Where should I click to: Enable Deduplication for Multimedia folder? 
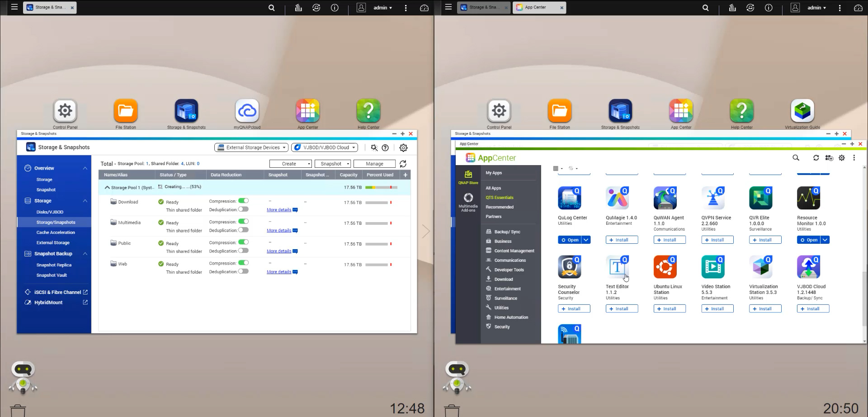pos(243,230)
